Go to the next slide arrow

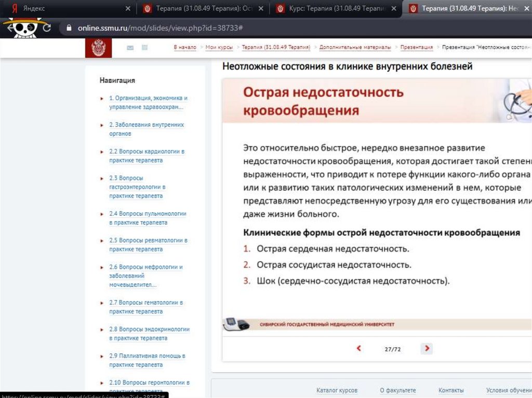tap(427, 348)
